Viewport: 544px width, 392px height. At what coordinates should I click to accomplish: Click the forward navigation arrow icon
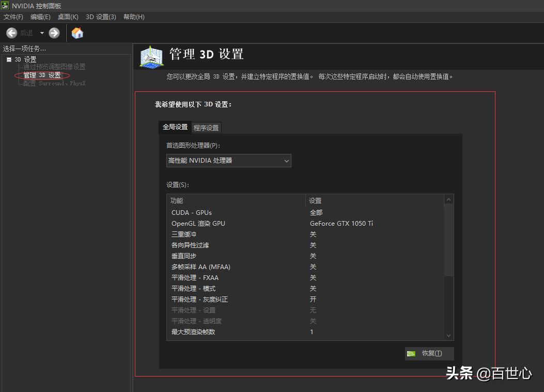tap(54, 33)
